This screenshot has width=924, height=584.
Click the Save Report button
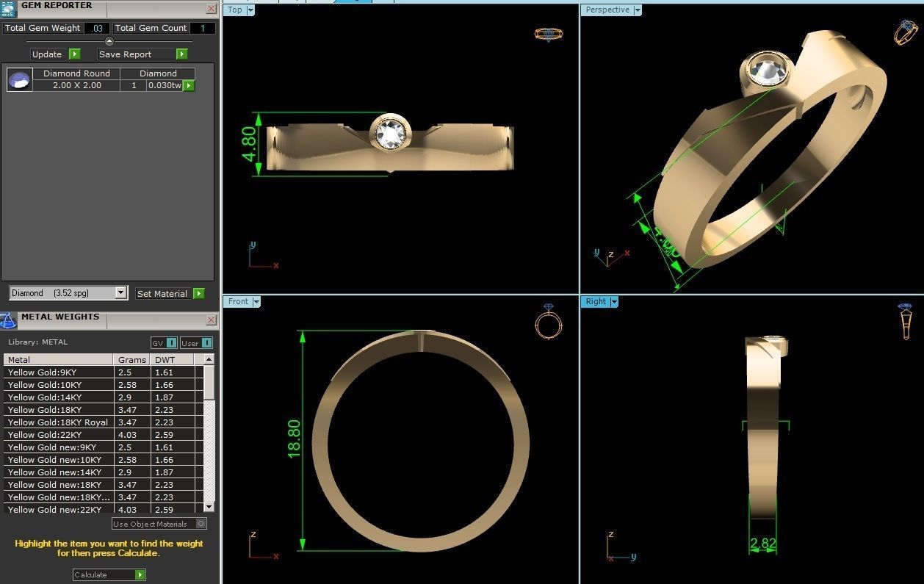click(x=143, y=54)
